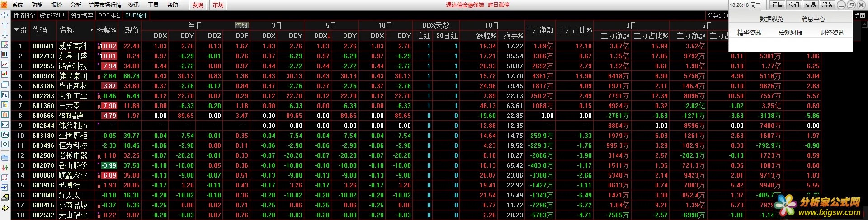Sort by the 涨幅% column header

(x=107, y=30)
